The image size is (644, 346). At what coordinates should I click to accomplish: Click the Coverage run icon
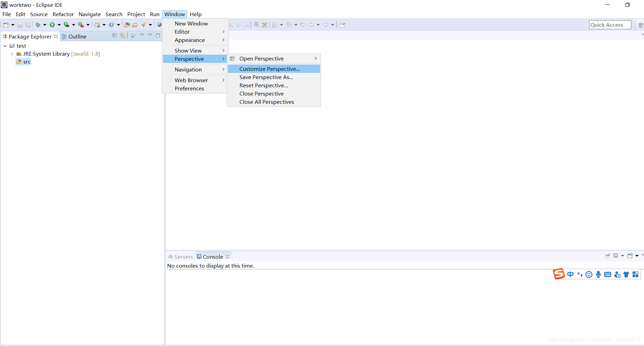67,25
